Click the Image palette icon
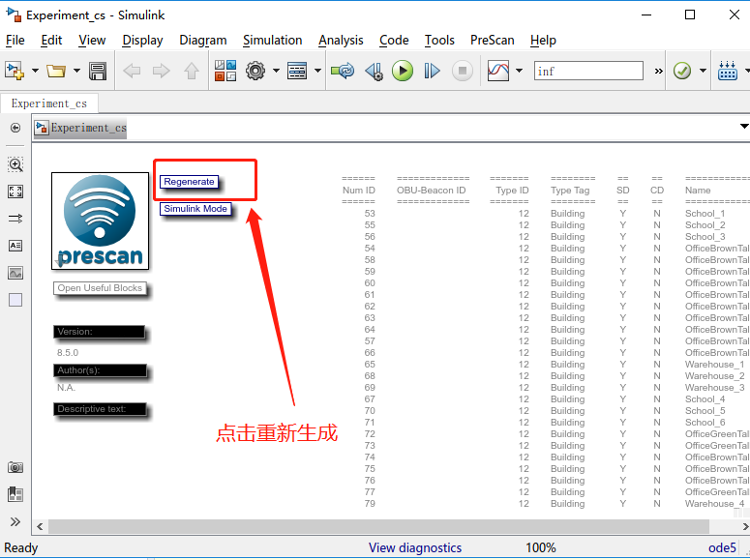This screenshot has width=750, height=560. (15, 273)
